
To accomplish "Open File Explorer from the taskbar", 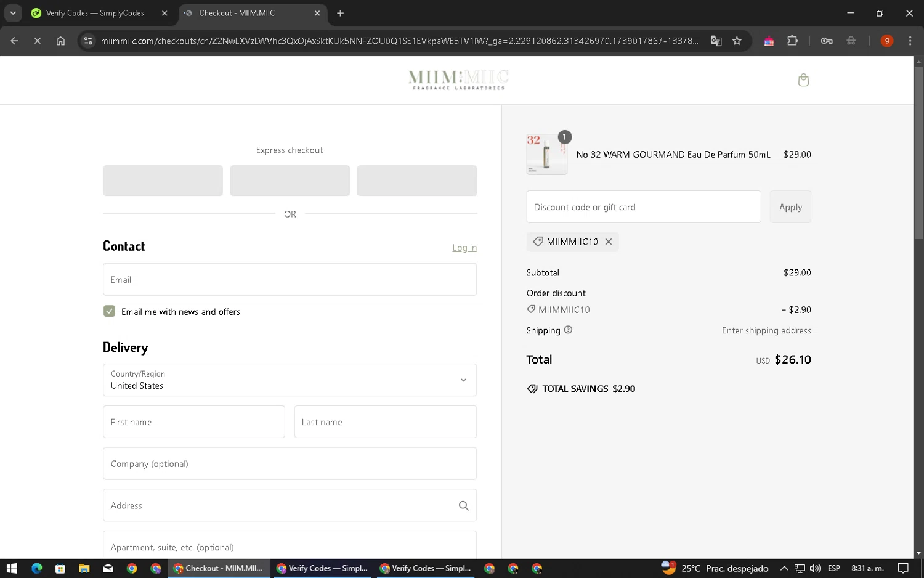I will coord(84,568).
